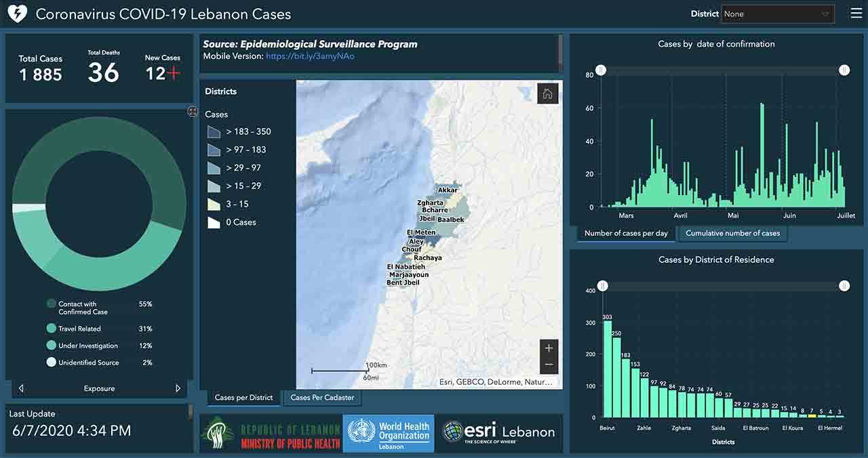Screen dimensions: 868x458
Task: Zoom out on the map
Action: 549,365
